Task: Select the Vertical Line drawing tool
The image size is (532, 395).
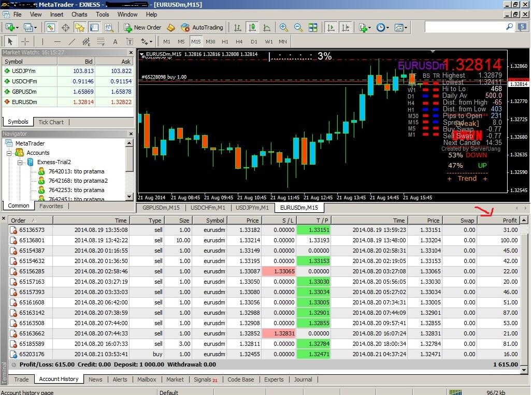Action: point(42,42)
